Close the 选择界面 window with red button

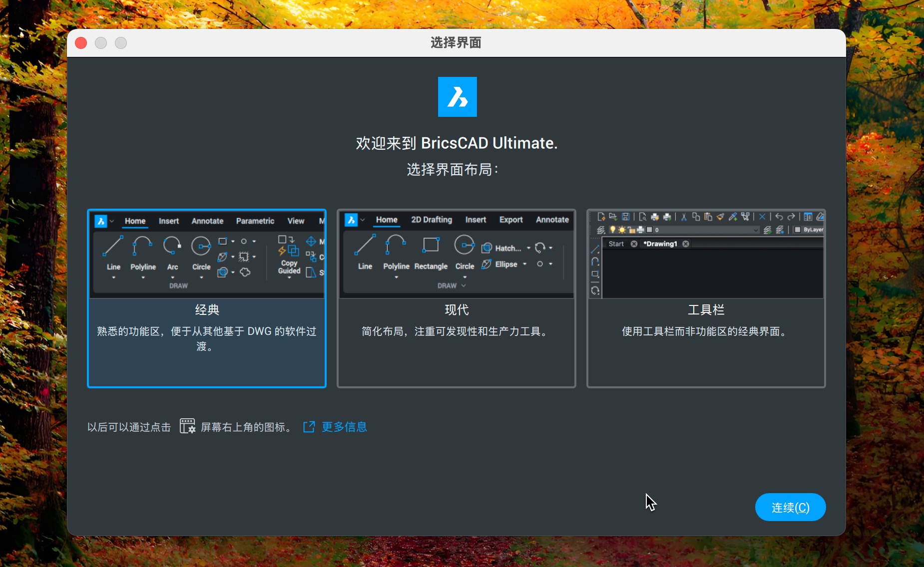(x=81, y=43)
